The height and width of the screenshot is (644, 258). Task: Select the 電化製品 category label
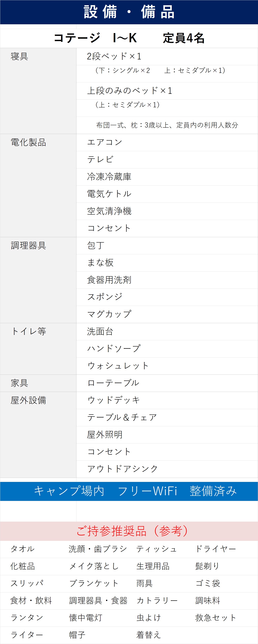click(28, 143)
